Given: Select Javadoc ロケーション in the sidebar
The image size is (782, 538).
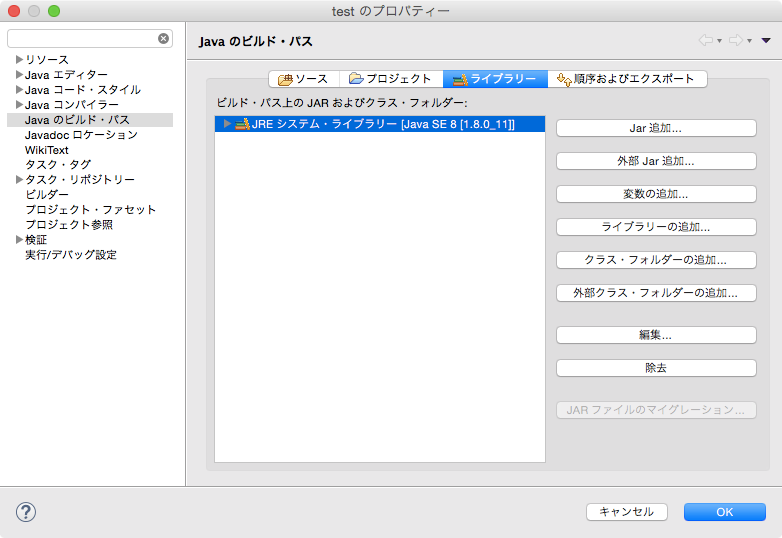Looking at the screenshot, I should 81,135.
